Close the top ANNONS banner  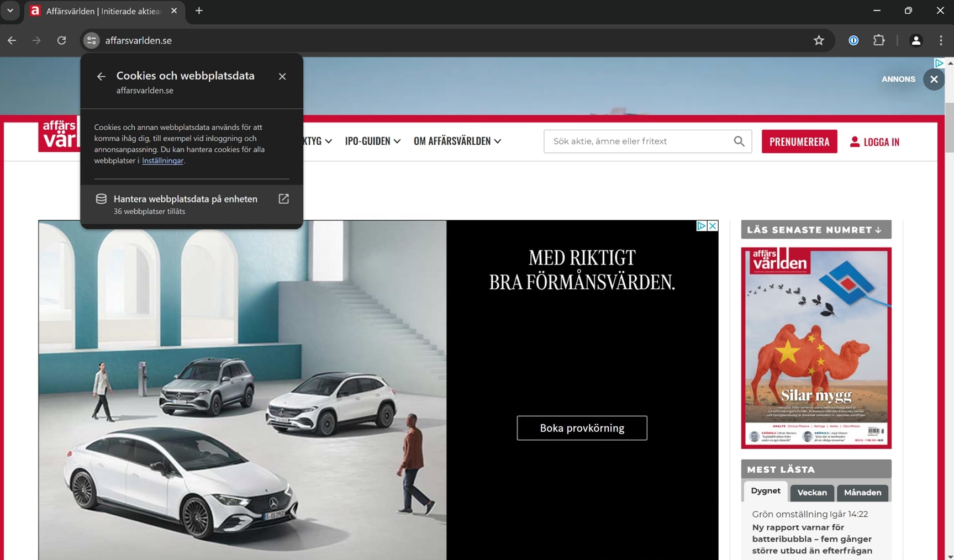click(934, 79)
